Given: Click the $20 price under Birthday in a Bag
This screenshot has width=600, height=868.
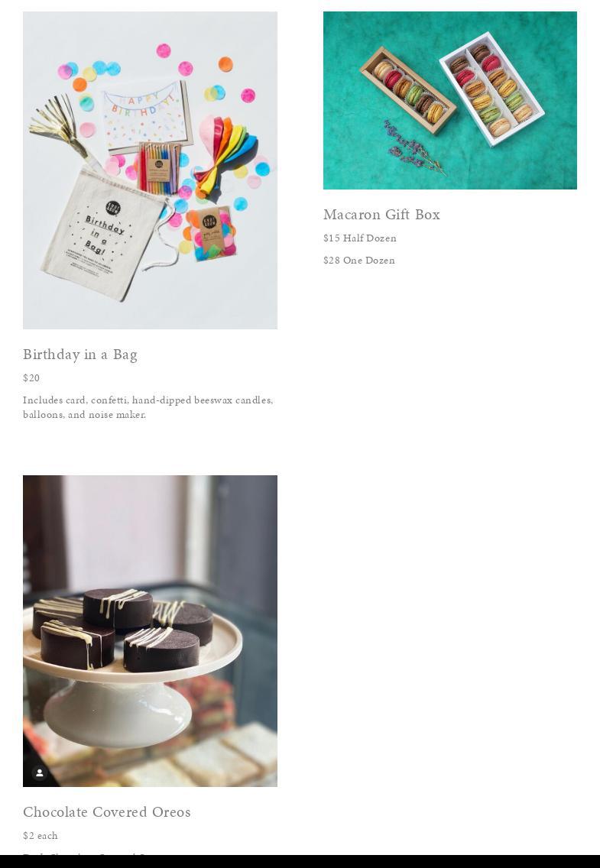Looking at the screenshot, I should pyautogui.click(x=31, y=378).
